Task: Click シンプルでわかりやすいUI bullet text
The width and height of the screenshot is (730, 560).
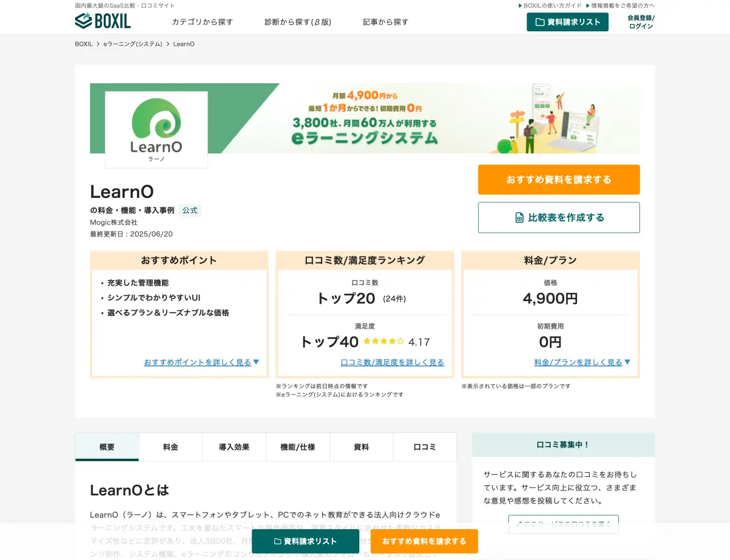Action: 154,298
